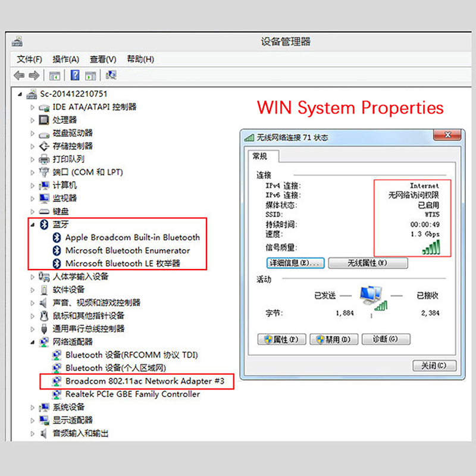
Task: Select Microsoft Bluetooth Enumerator device
Action: pos(127,250)
